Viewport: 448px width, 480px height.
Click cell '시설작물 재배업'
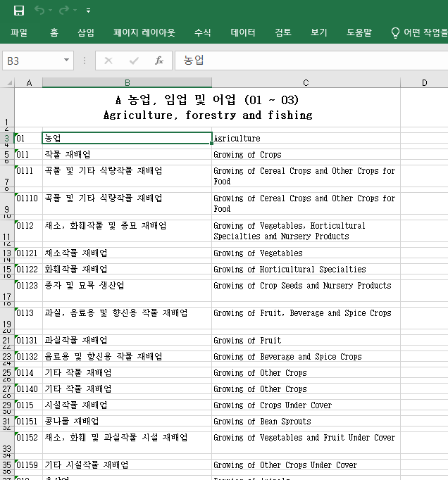(x=127, y=405)
